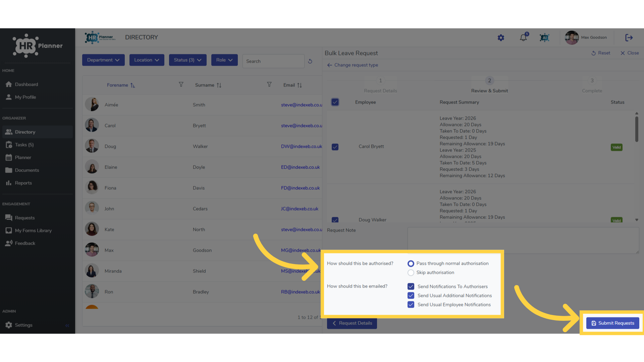Toggle the select-all Employee checkbox
Image resolution: width=644 pixels, height=362 pixels.
(x=335, y=102)
